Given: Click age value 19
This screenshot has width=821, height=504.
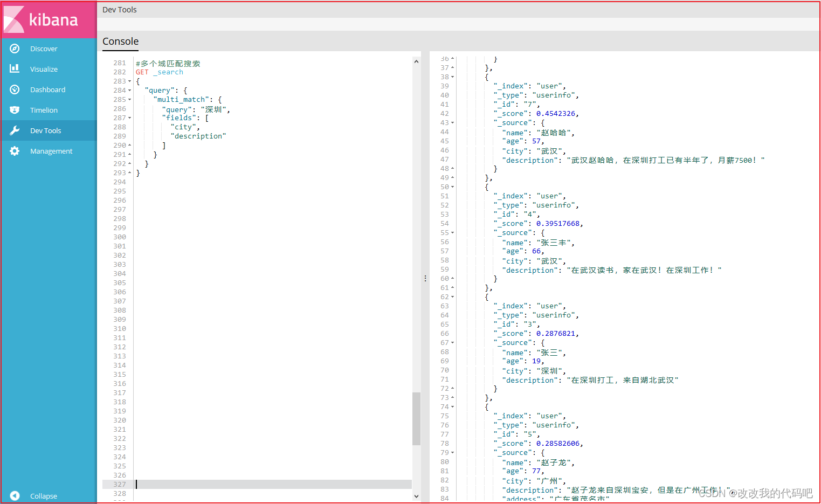Looking at the screenshot, I should pyautogui.click(x=536, y=361).
